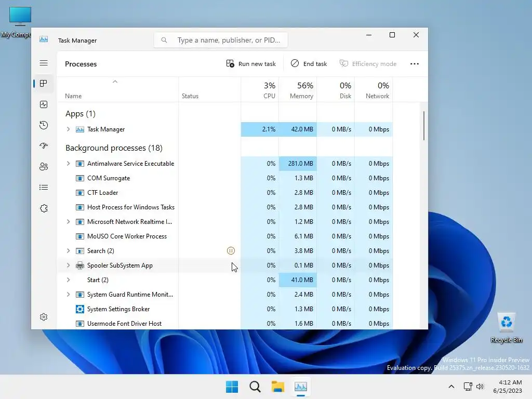Expand the Search (2) process group
Image resolution: width=532 pixels, height=399 pixels.
68,251
